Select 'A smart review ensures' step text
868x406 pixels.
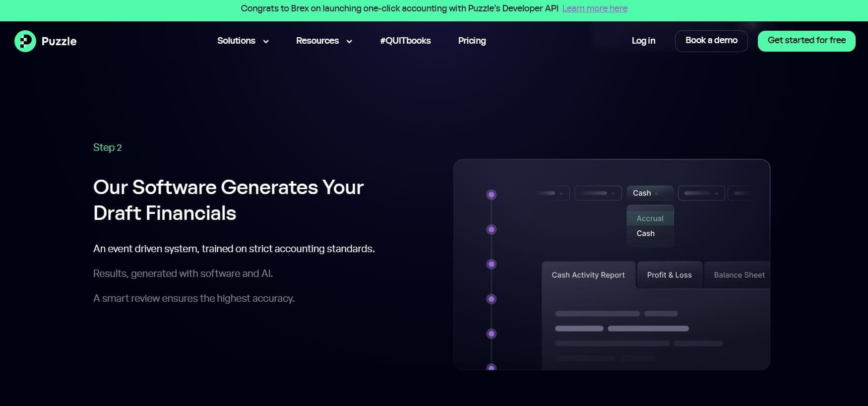click(193, 298)
